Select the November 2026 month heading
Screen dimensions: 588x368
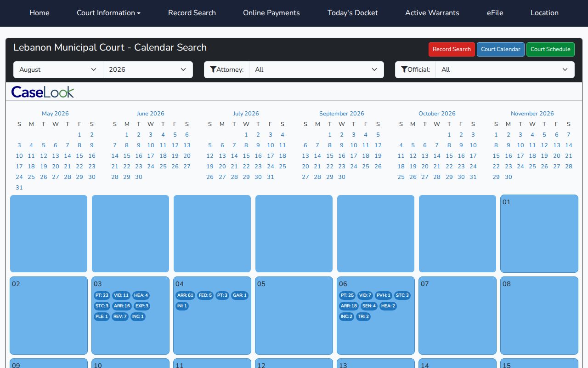pos(532,114)
